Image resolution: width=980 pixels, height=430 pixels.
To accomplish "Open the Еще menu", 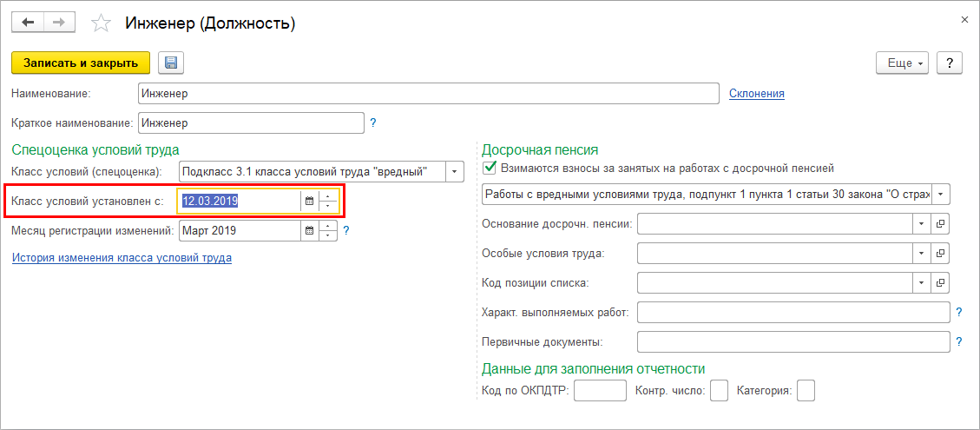I will 904,63.
